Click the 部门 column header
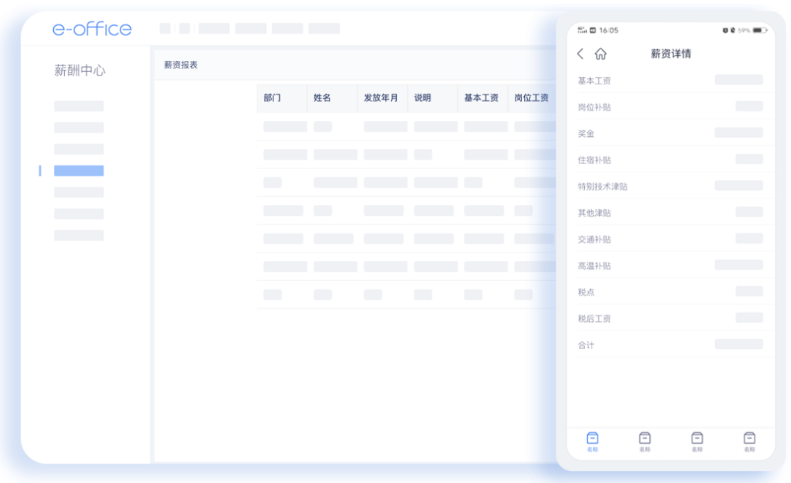 tap(272, 98)
